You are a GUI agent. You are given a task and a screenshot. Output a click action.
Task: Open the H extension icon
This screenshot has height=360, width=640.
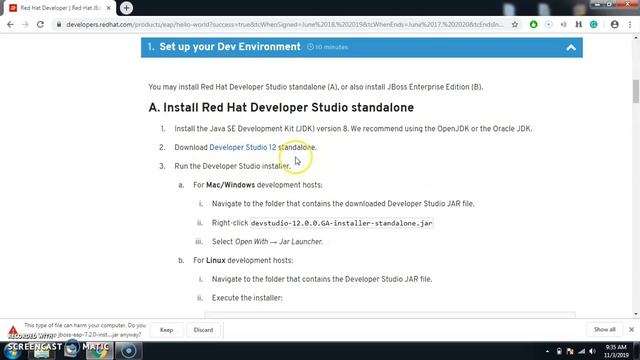point(578,24)
